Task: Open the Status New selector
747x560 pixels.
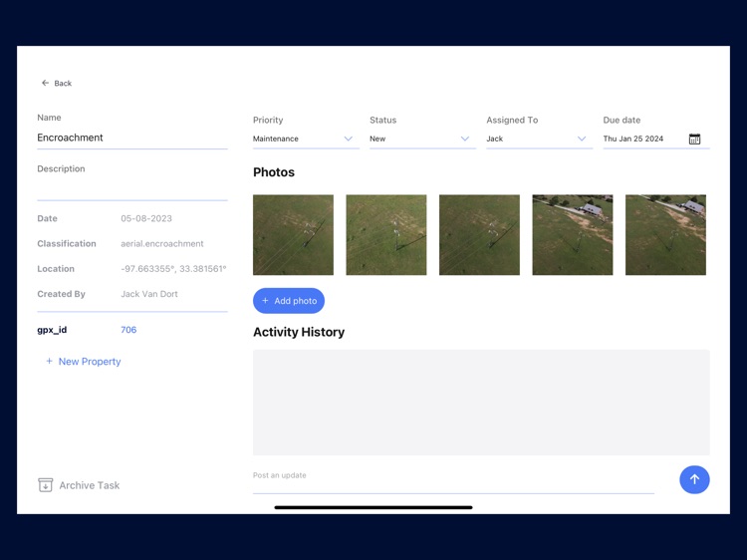Action: pos(422,139)
